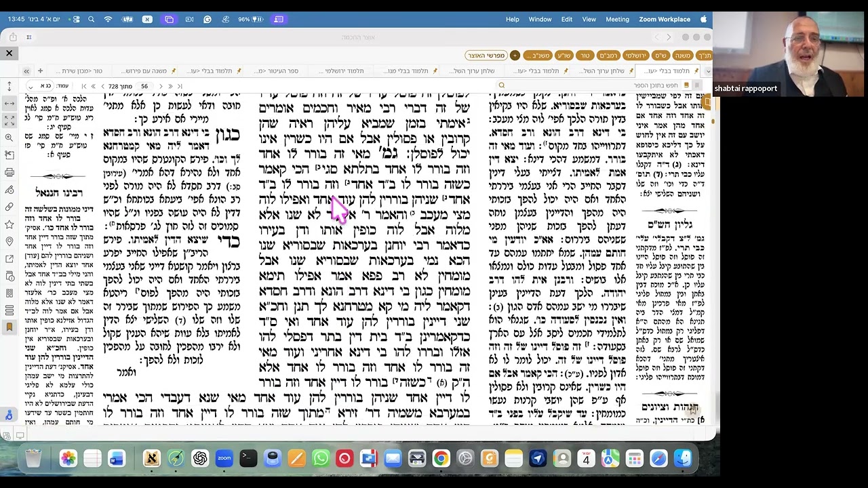Click the location pin icon in sidebar
Screen dimensions: 868x488
click(x=9, y=241)
